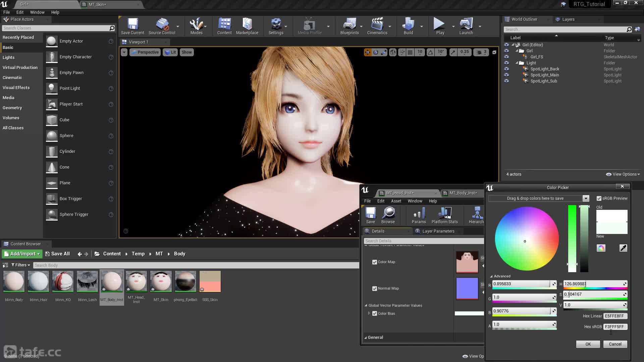This screenshot has height=362, width=644.
Task: Expand the Color Bias vector parameter
Action: click(x=369, y=313)
